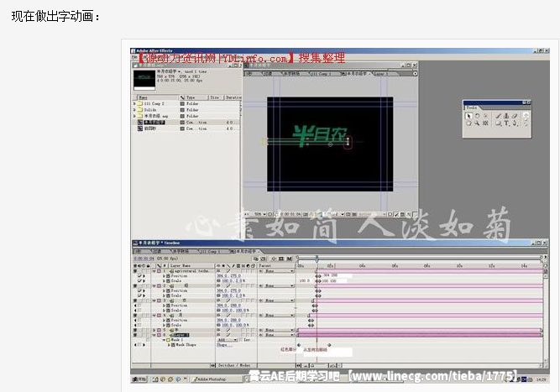Select the Clone Stamp tool

tap(506, 116)
